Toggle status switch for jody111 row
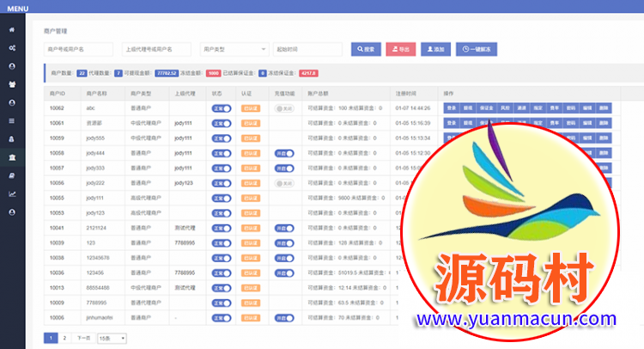The image size is (644, 349). click(222, 198)
